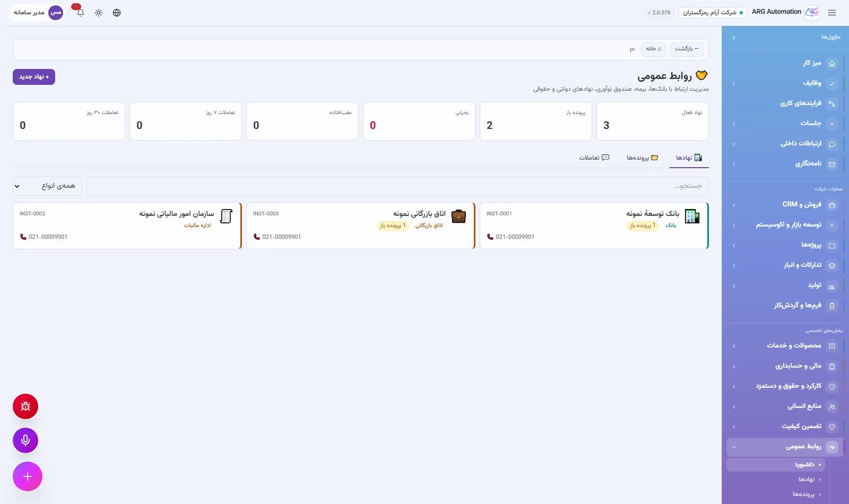Screen dimensions: 849x504
Task: Click the 1 پرونده باز badge on بانک card
Action: (643, 225)
